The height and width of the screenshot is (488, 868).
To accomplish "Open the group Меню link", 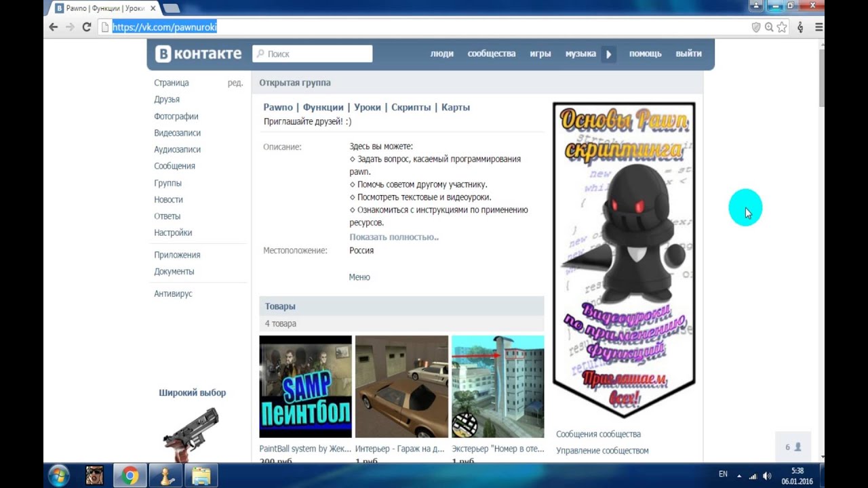I will pos(359,277).
